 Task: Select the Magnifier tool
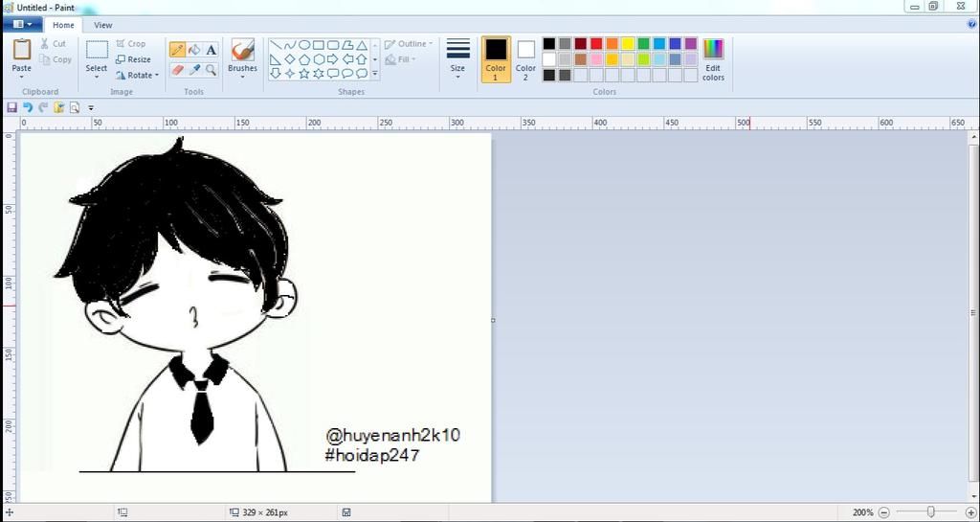(x=212, y=70)
